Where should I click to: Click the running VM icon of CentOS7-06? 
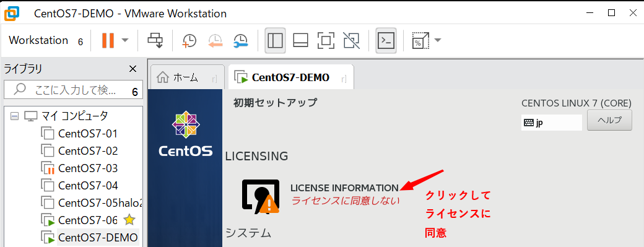point(48,220)
